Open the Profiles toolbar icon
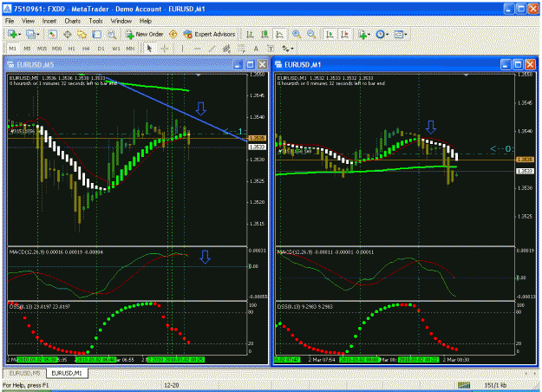The height and width of the screenshot is (392, 542). tap(30, 34)
